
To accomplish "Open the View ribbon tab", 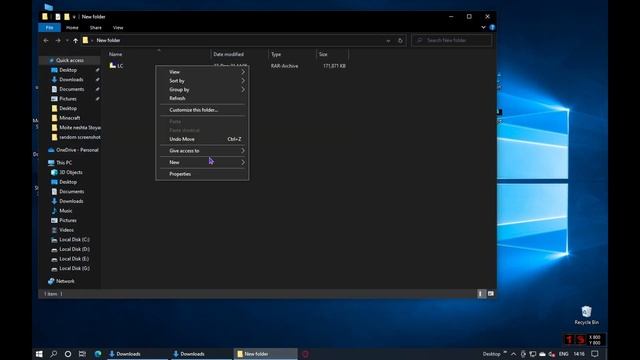I will pyautogui.click(x=118, y=27).
